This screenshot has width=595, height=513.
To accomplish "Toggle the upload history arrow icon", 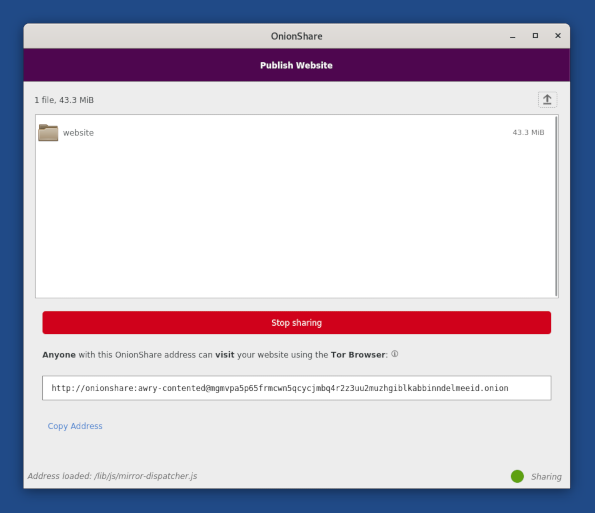I will click(x=547, y=100).
